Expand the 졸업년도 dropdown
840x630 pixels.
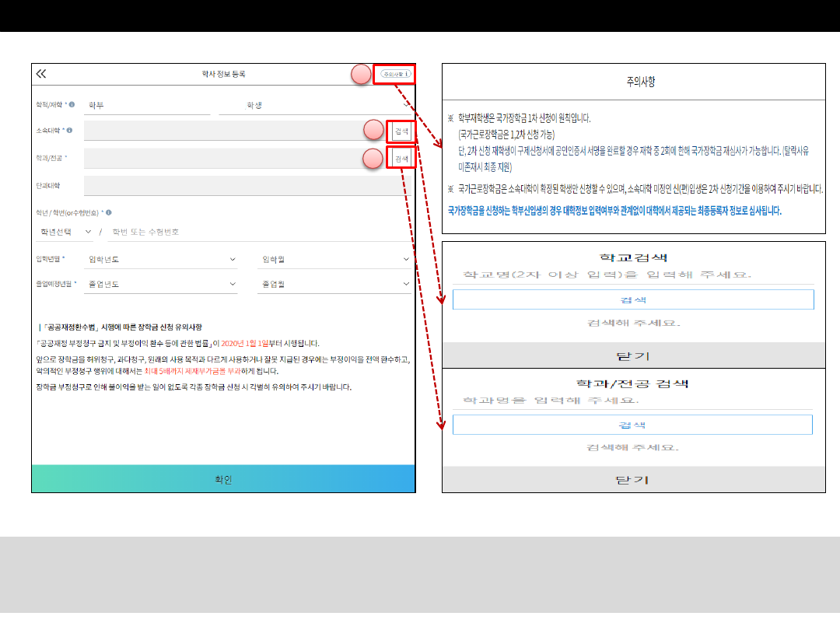[x=161, y=285]
